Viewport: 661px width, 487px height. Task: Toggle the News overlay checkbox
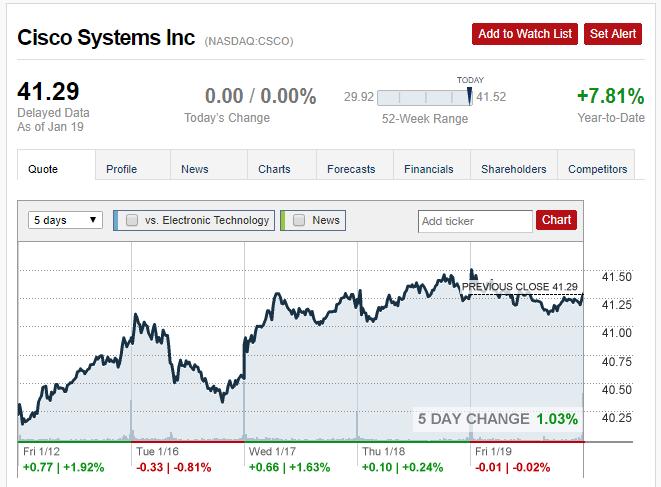tap(299, 220)
